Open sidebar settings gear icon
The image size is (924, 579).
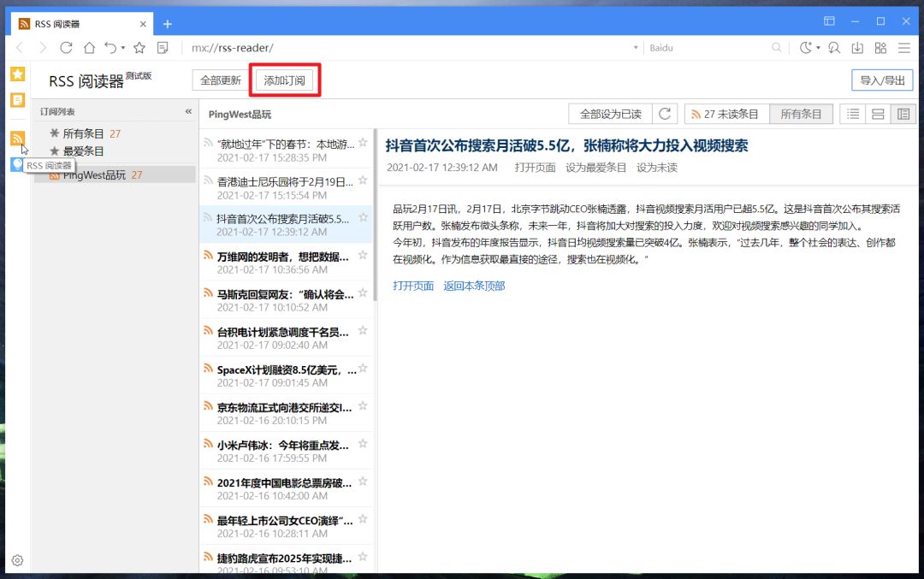pos(18,560)
